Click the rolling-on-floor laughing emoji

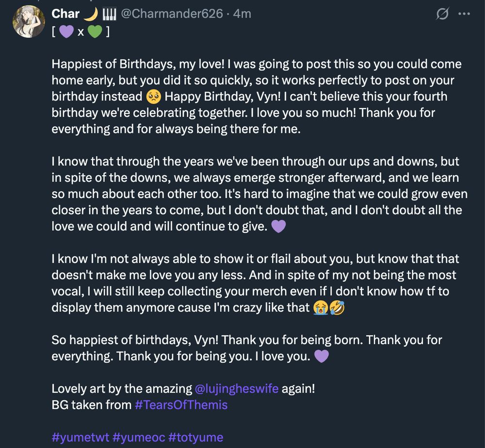click(x=336, y=308)
